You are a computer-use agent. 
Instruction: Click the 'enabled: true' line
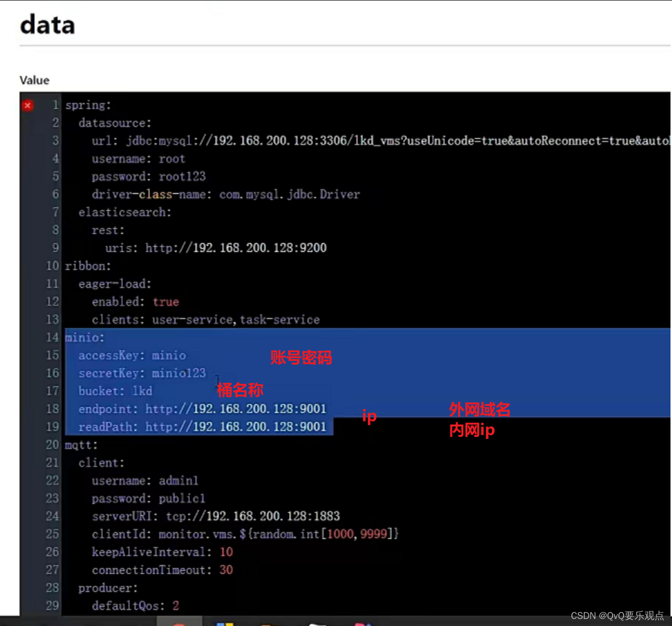click(x=135, y=302)
